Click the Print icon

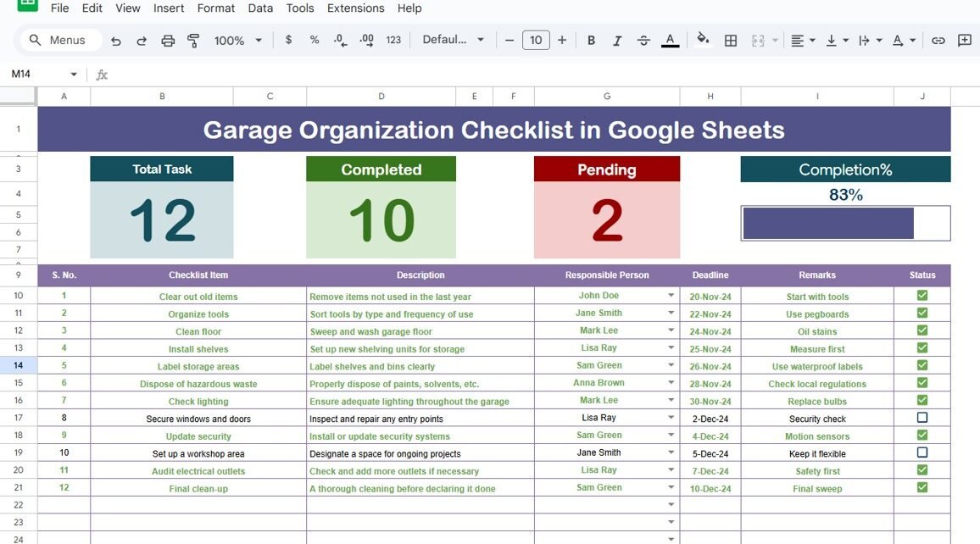(168, 41)
